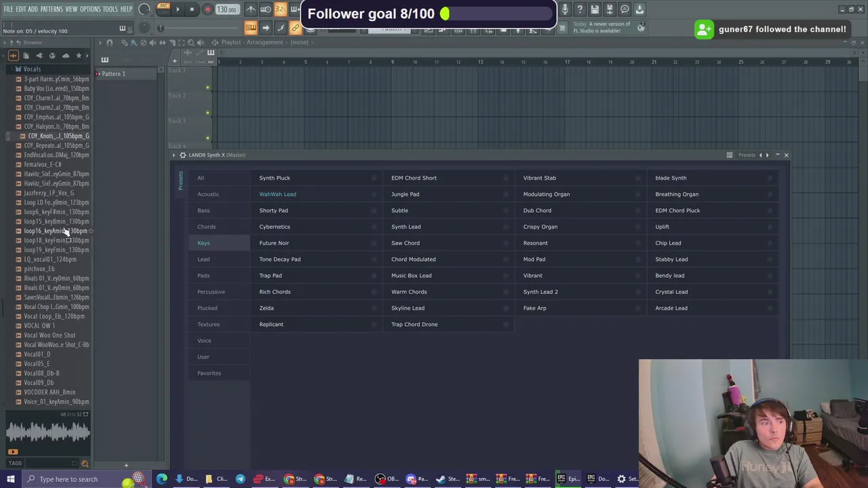The image size is (868, 488).
Task: Switch the PAT/SONG mode toggle
Action: [x=163, y=9]
